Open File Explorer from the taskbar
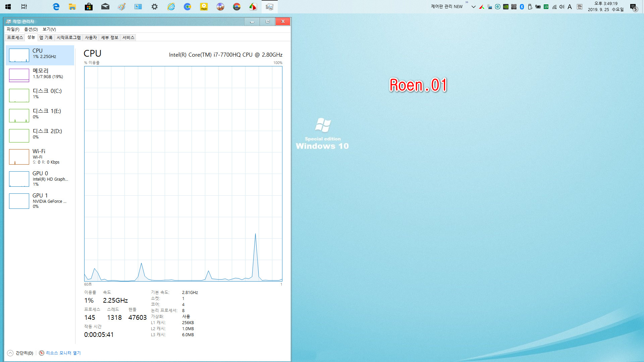The width and height of the screenshot is (644, 362). (72, 6)
